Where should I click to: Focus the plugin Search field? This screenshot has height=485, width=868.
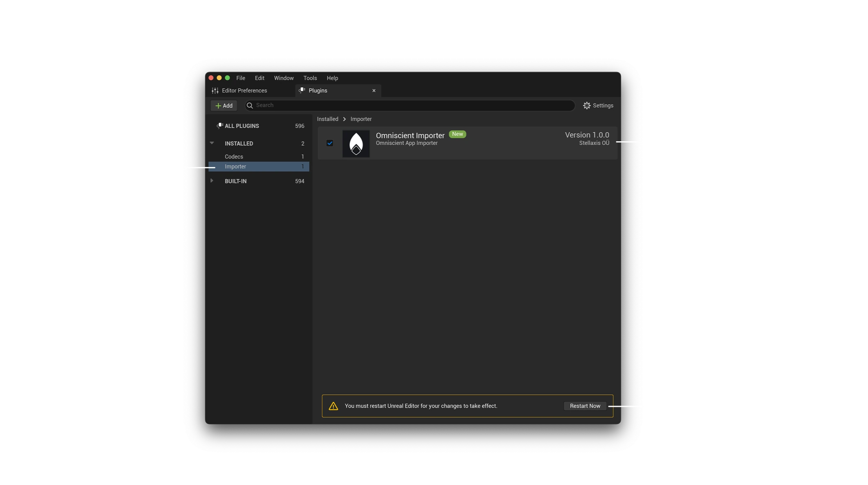click(x=410, y=106)
